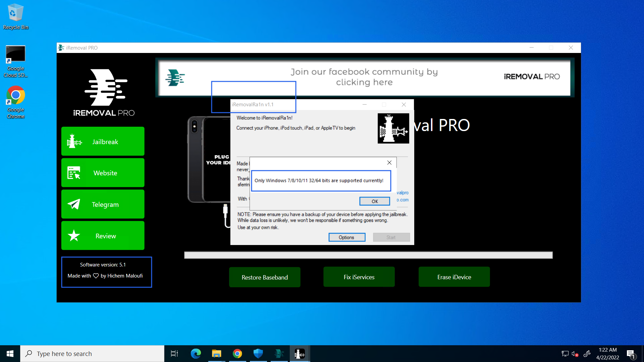The height and width of the screenshot is (362, 644).
Task: Click the iRemoval PRO title bar icon
Action: [x=61, y=48]
